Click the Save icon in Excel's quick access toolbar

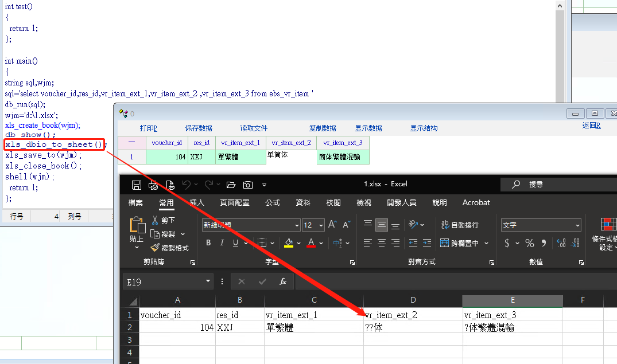pyautogui.click(x=137, y=185)
